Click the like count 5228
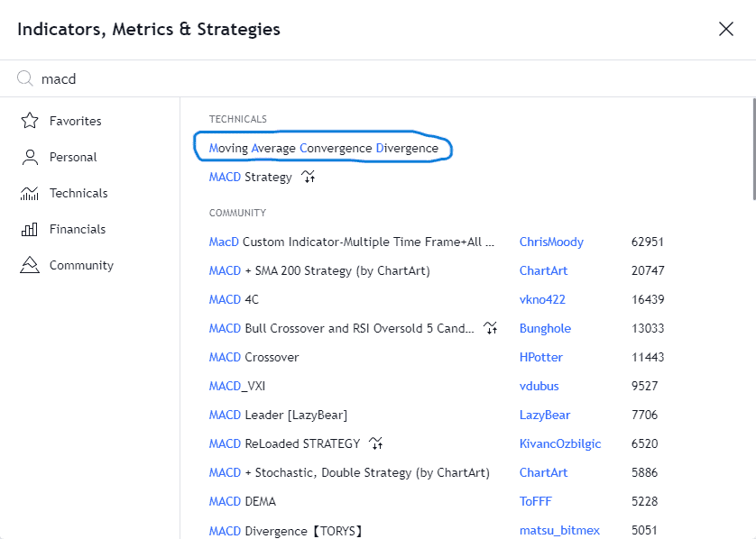756x539 pixels. pyautogui.click(x=645, y=501)
